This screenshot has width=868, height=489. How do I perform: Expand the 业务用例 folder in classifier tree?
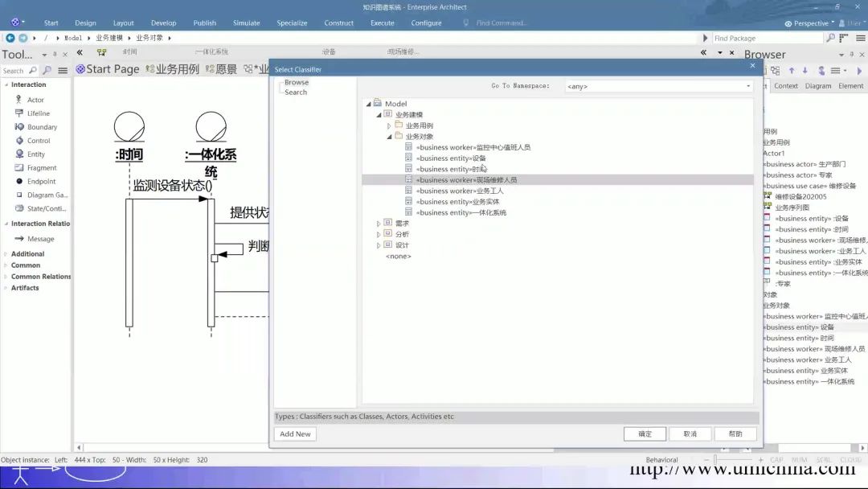pos(389,125)
